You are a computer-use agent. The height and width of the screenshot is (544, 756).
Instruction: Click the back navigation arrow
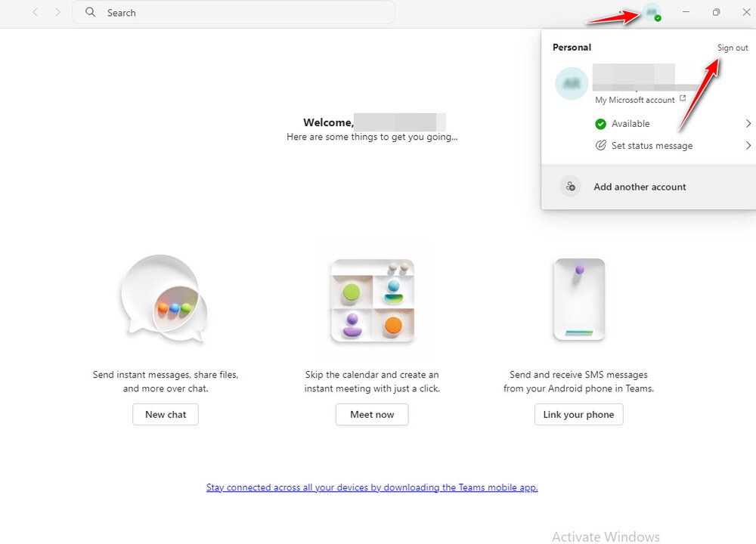coord(35,13)
